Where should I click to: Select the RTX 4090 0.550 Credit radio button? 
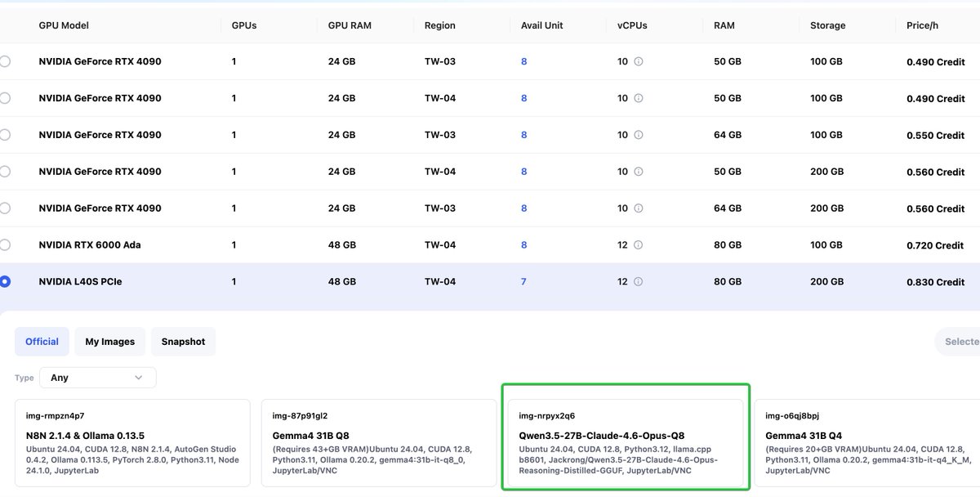click(5, 135)
